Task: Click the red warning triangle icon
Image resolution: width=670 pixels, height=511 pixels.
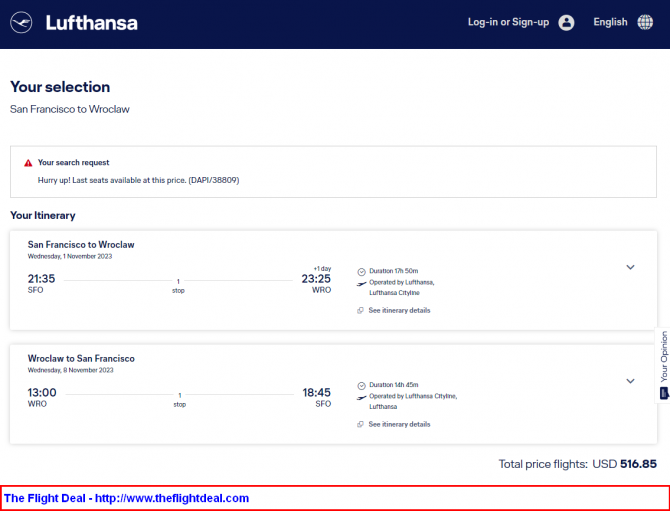Action: point(28,163)
